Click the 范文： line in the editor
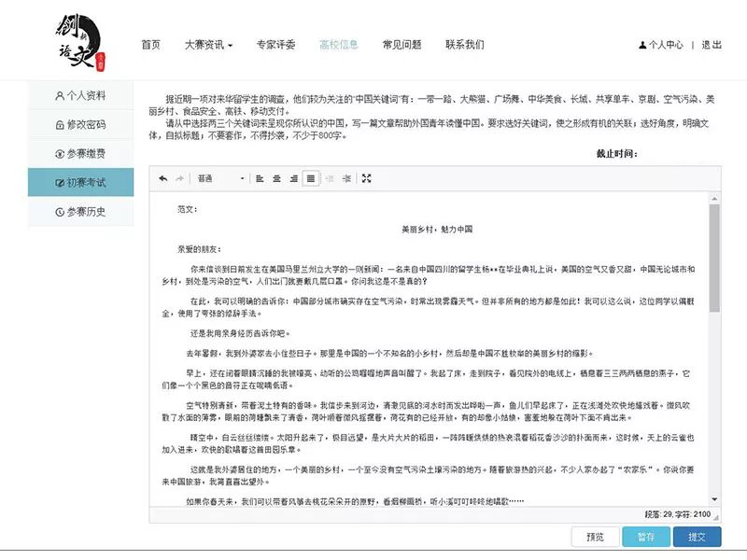 (x=188, y=209)
